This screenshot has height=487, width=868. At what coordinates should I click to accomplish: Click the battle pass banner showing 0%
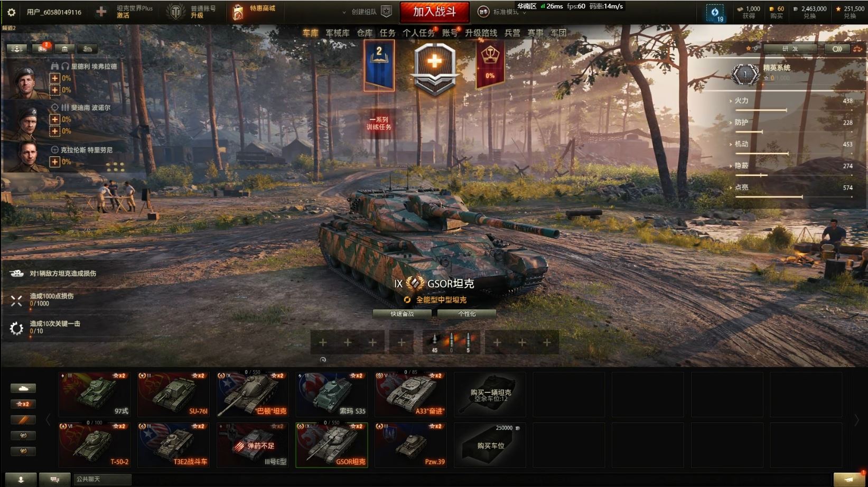coord(490,64)
